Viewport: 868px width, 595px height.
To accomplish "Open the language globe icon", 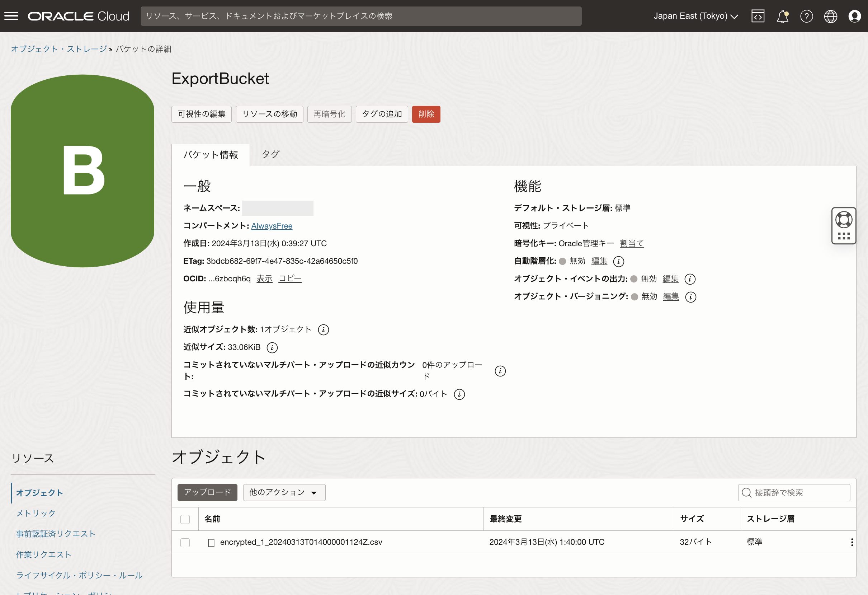I will click(831, 16).
